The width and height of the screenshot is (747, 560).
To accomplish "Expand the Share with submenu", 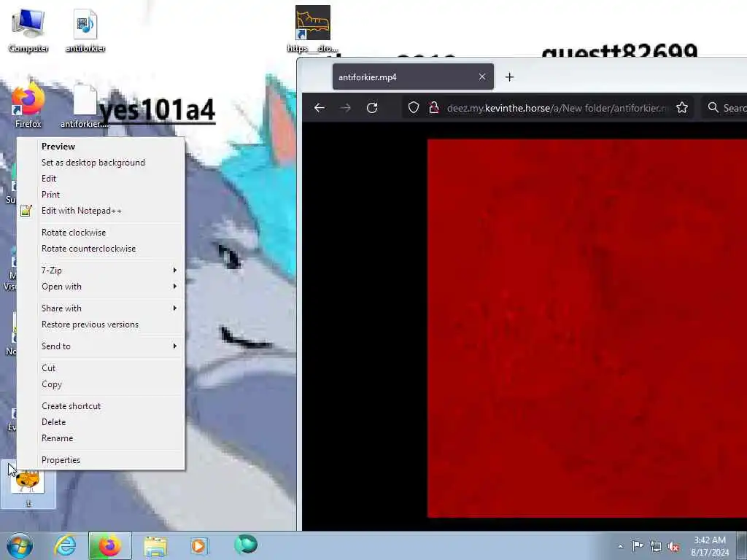I will (x=101, y=308).
